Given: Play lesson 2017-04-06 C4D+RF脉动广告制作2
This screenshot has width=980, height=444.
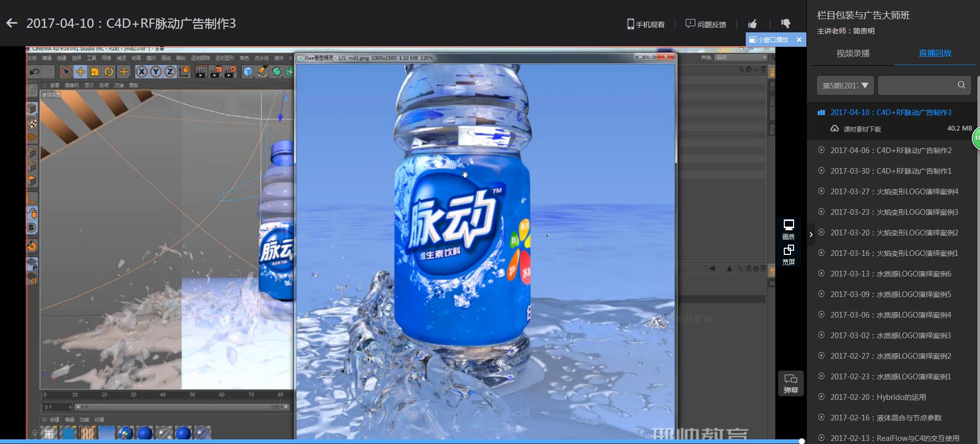Looking at the screenshot, I should click(891, 151).
